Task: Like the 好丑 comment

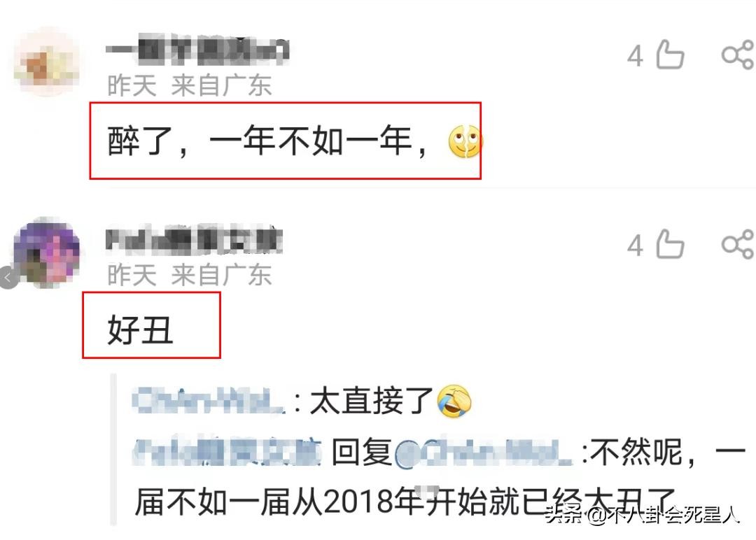Action: pyautogui.click(x=670, y=243)
